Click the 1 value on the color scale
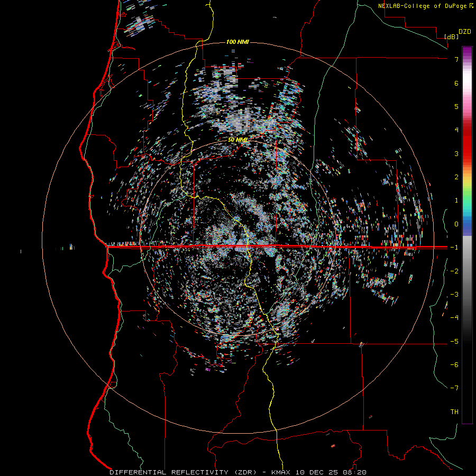This screenshot has width=476, height=476. pos(456,200)
